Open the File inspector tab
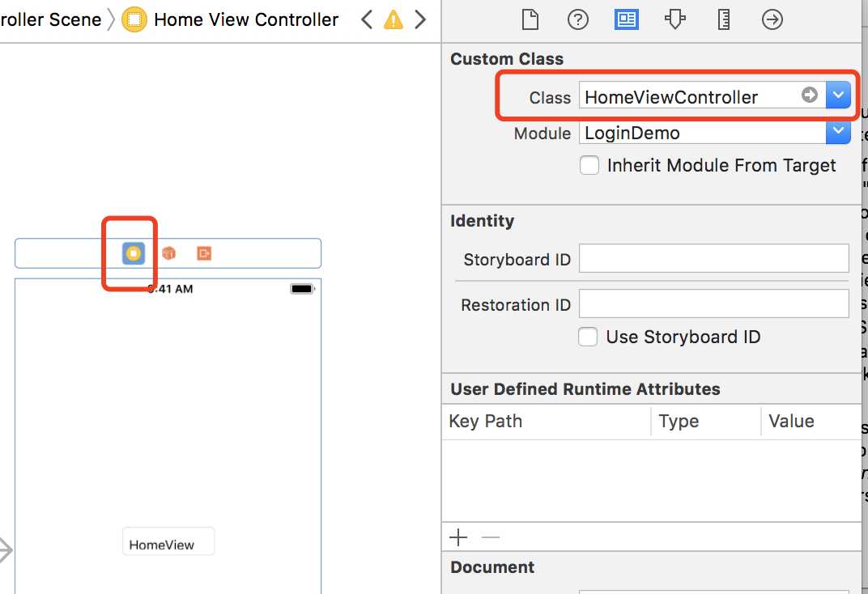The width and height of the screenshot is (868, 594). (x=530, y=20)
